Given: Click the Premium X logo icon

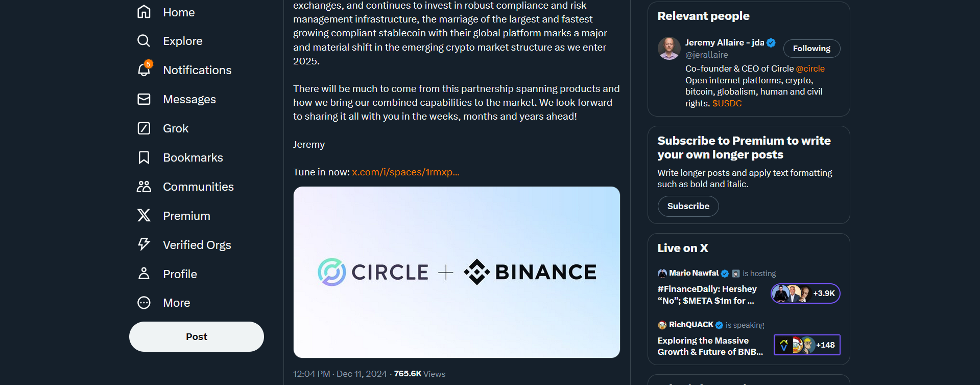Looking at the screenshot, I should click(144, 216).
